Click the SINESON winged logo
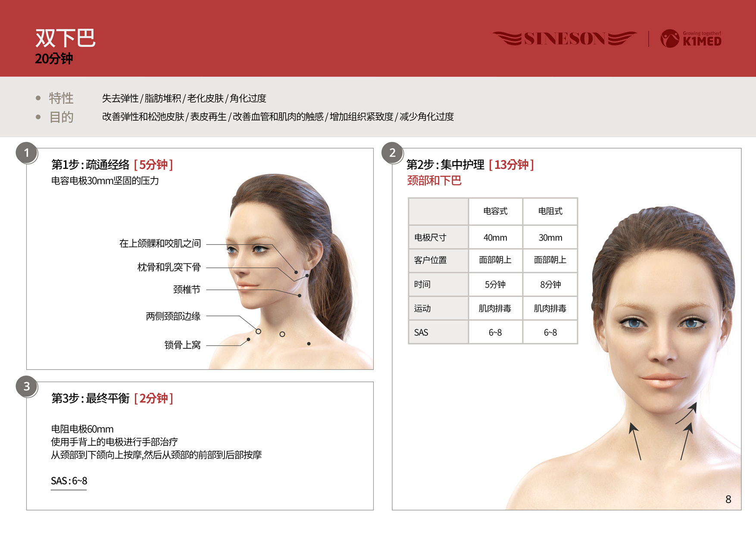Image resolution: width=756 pixels, height=535 pixels. pyautogui.click(x=564, y=39)
